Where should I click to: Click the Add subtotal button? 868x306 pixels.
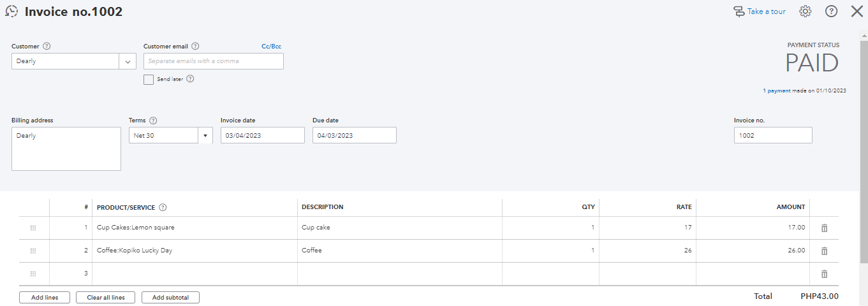click(x=170, y=298)
